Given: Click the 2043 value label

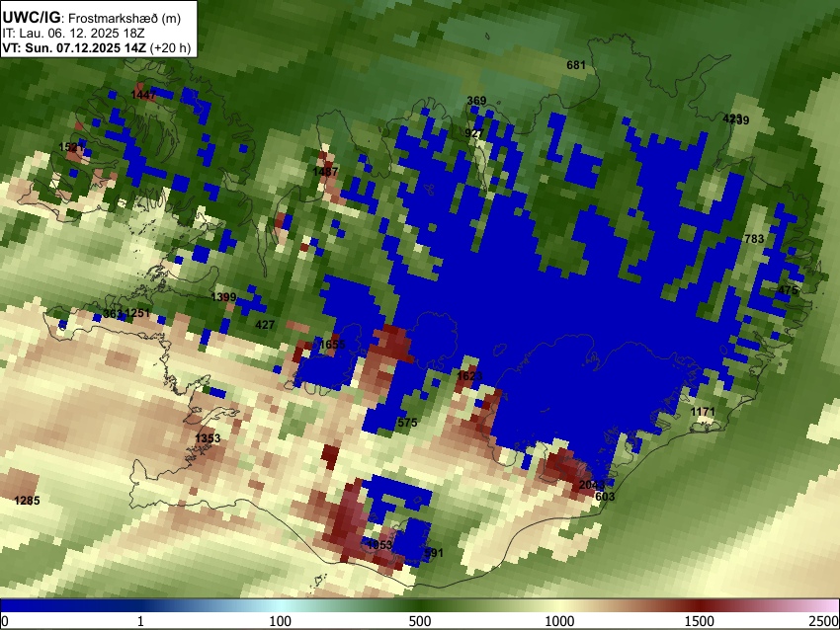Looking at the screenshot, I should 592,485.
